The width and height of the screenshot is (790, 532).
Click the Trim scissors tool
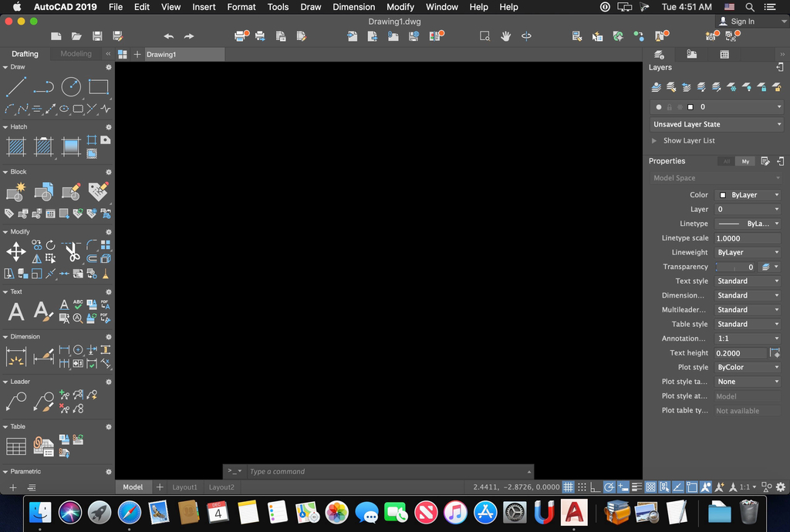72,251
